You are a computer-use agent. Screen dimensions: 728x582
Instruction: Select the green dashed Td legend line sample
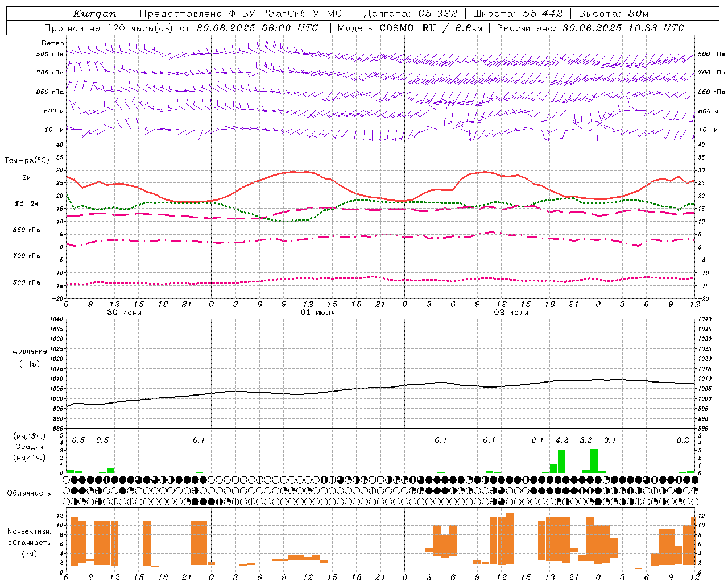(26, 210)
